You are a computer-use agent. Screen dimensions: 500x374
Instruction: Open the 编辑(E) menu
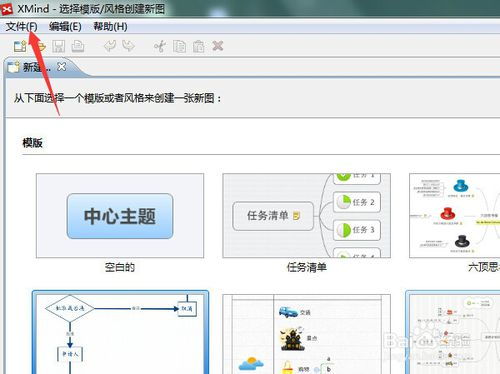point(65,26)
